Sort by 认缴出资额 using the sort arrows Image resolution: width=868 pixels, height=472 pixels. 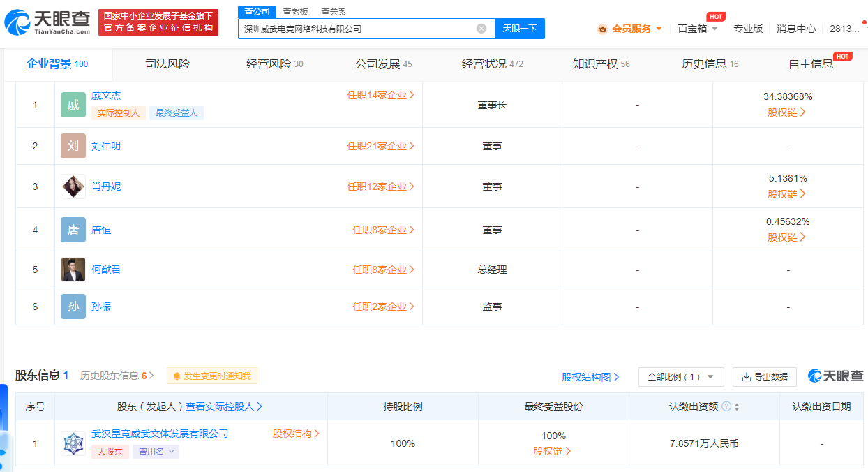tap(737, 406)
